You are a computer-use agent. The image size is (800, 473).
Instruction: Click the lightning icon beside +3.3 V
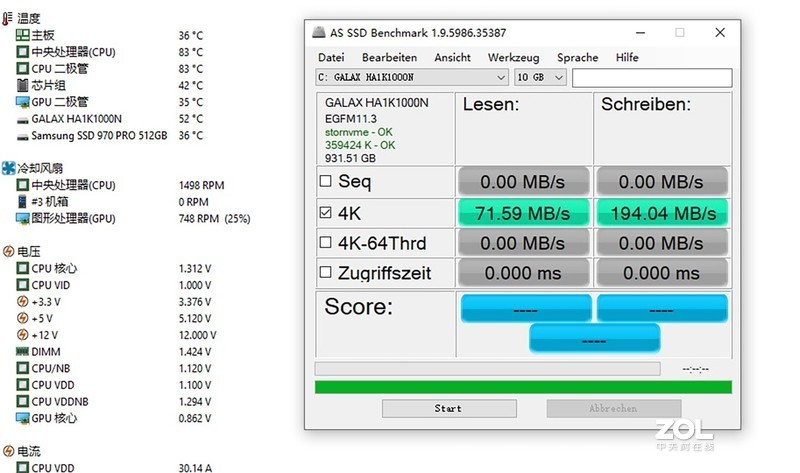click(x=22, y=302)
